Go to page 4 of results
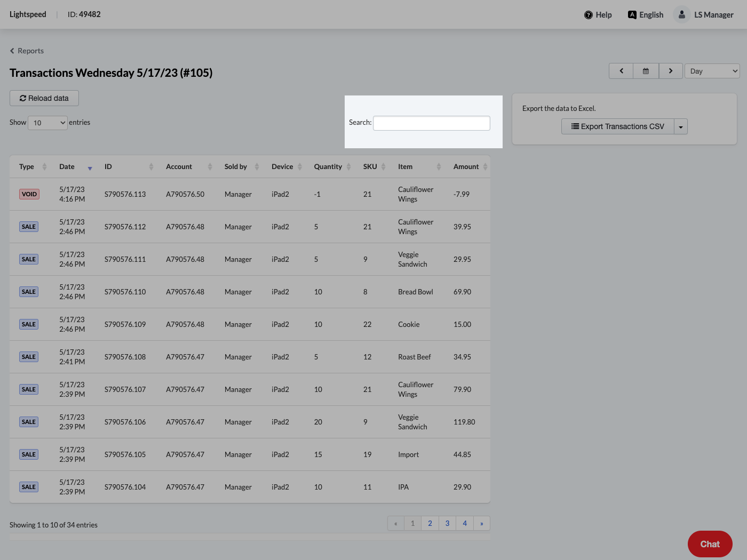 465,523
